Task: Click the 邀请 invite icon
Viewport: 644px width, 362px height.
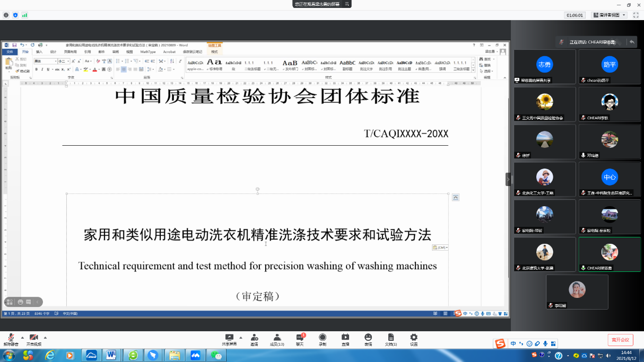Action: pyautogui.click(x=254, y=339)
